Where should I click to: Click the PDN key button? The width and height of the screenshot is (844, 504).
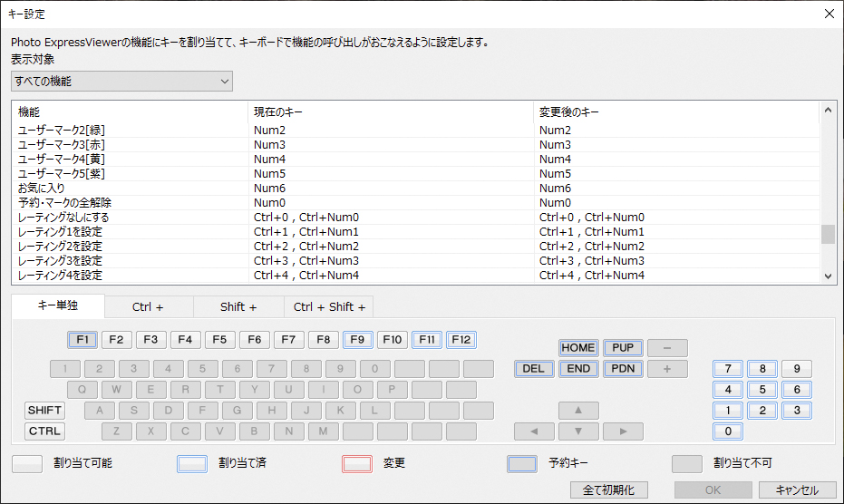tap(623, 369)
